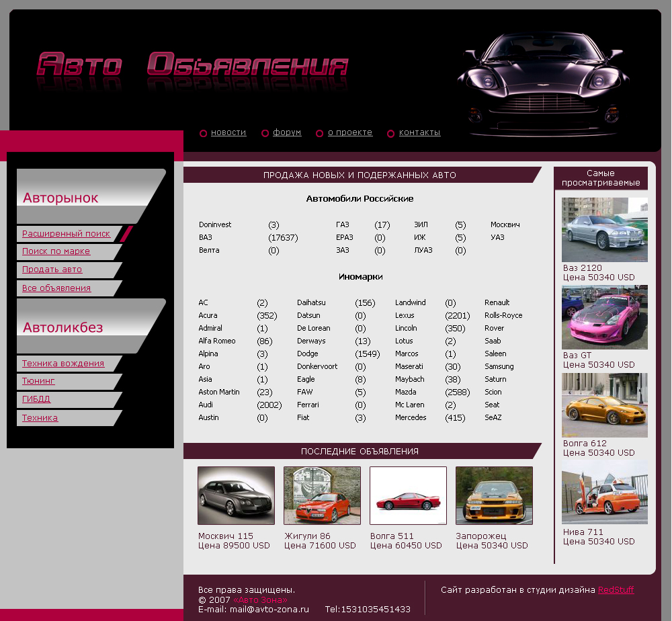672x621 pixels.
Task: Select the Renault brand
Action: click(497, 302)
